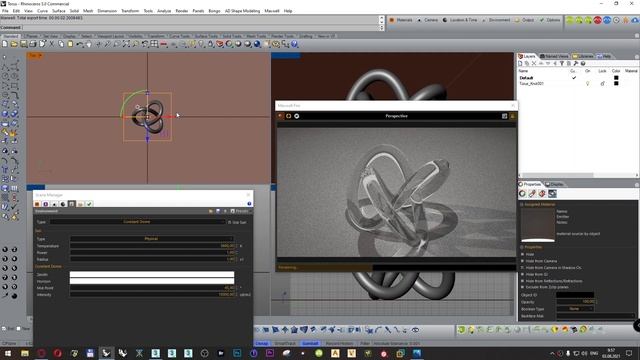Click the Zenith white color swatch
This screenshot has height=360, width=640.
152,275
